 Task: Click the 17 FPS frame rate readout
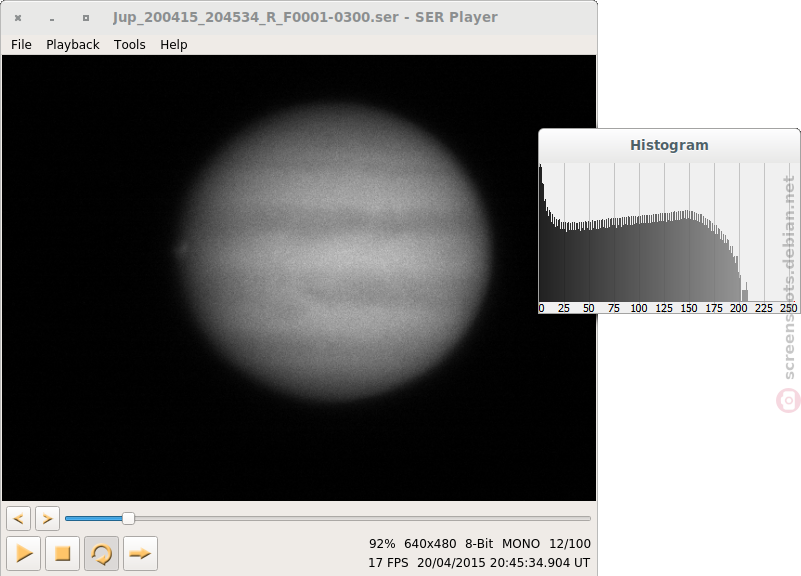click(x=388, y=563)
